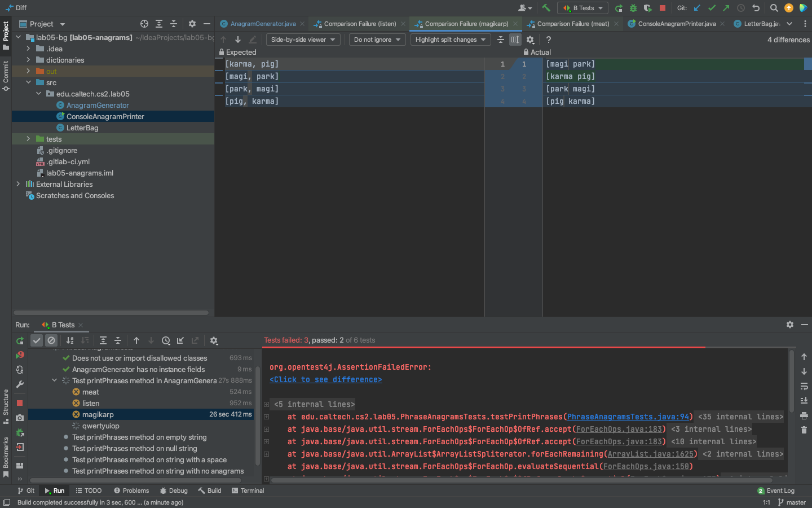Click Rerun failed tests icon
The image size is (812, 508).
tap(20, 355)
